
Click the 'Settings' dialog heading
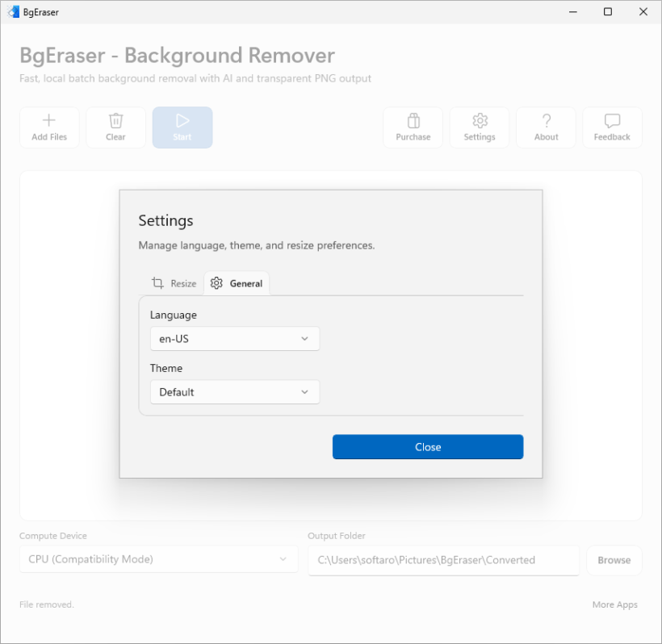166,220
